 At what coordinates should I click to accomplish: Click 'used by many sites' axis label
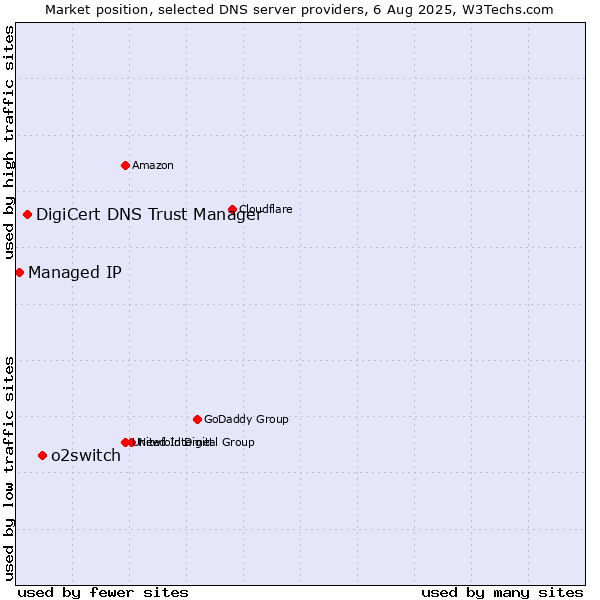tap(502, 593)
